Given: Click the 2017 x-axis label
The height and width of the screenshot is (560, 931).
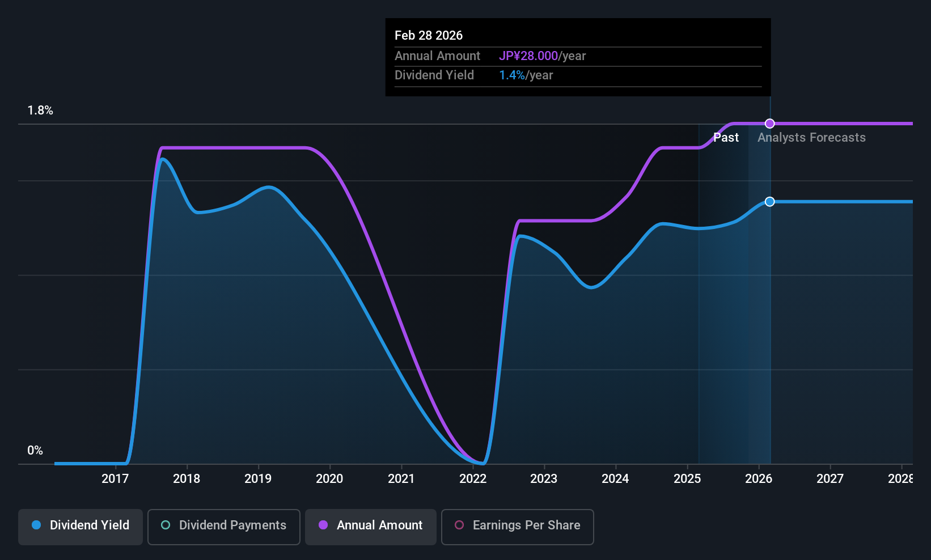Looking at the screenshot, I should (115, 478).
